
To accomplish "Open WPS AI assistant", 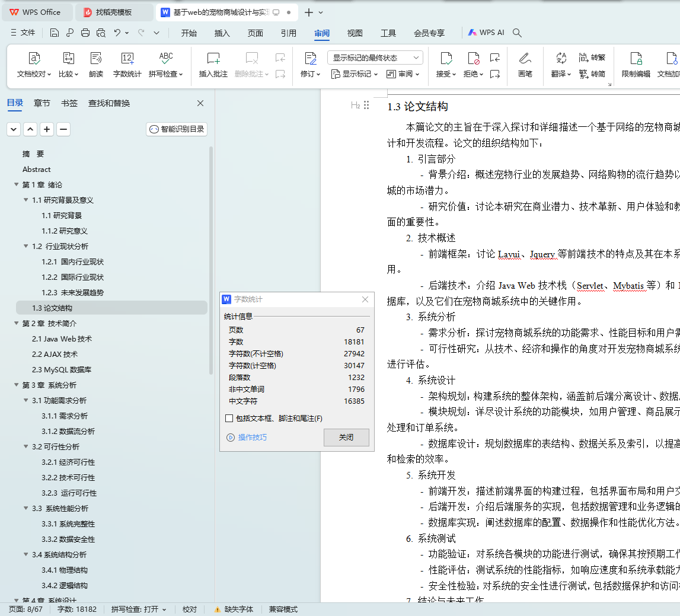I will click(x=486, y=33).
